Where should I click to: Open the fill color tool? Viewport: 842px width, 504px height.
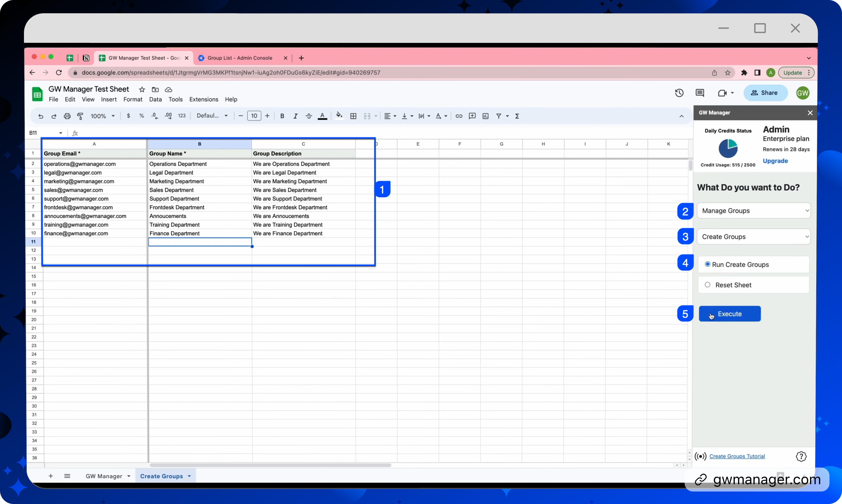coord(339,116)
